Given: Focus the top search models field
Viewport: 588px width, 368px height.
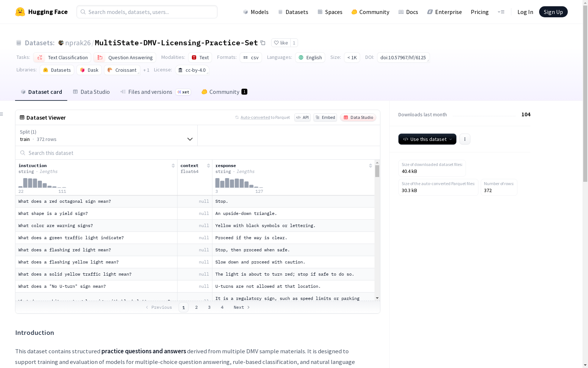Looking at the screenshot, I should pyautogui.click(x=147, y=12).
